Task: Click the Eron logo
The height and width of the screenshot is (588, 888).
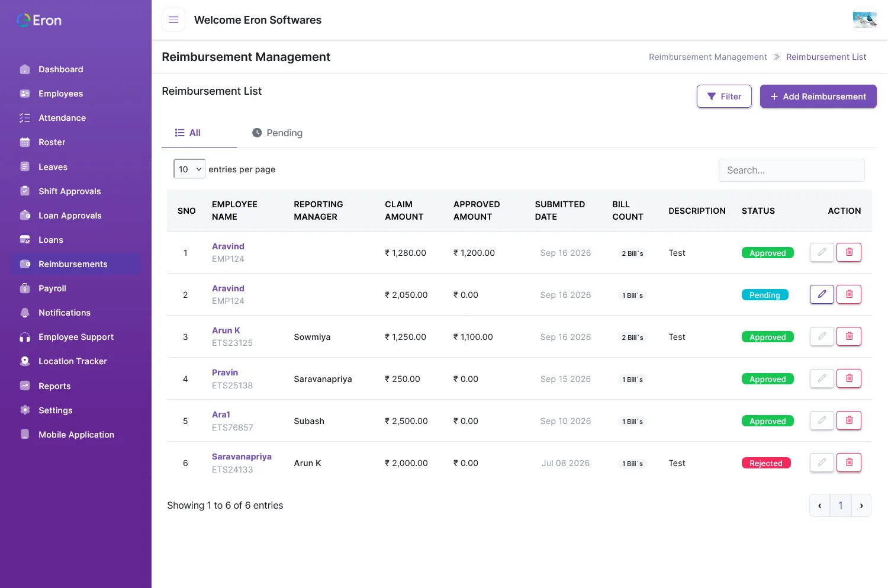Action: (x=39, y=20)
